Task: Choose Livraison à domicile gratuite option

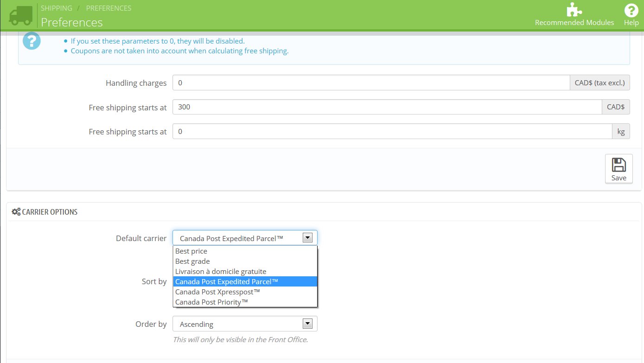Action: [245, 271]
